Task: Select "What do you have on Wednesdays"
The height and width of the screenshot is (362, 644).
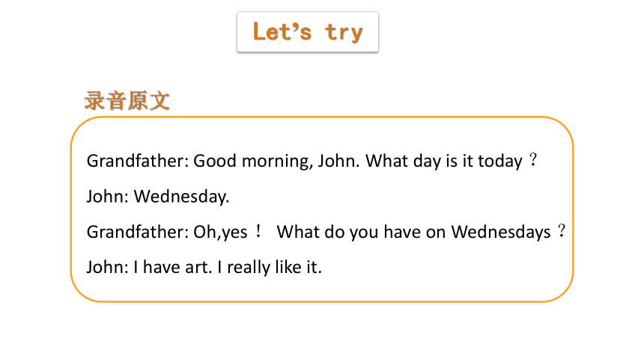Action: pyautogui.click(x=413, y=233)
